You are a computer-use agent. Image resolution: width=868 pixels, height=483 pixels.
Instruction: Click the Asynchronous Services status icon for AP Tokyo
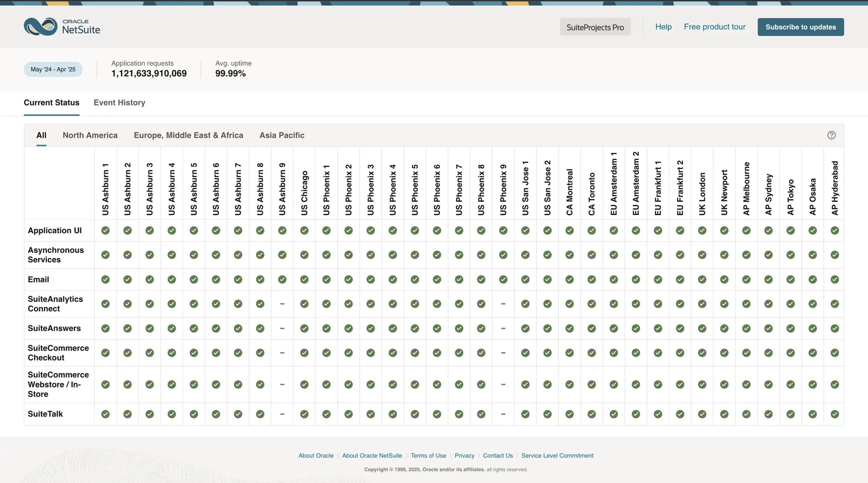click(790, 255)
